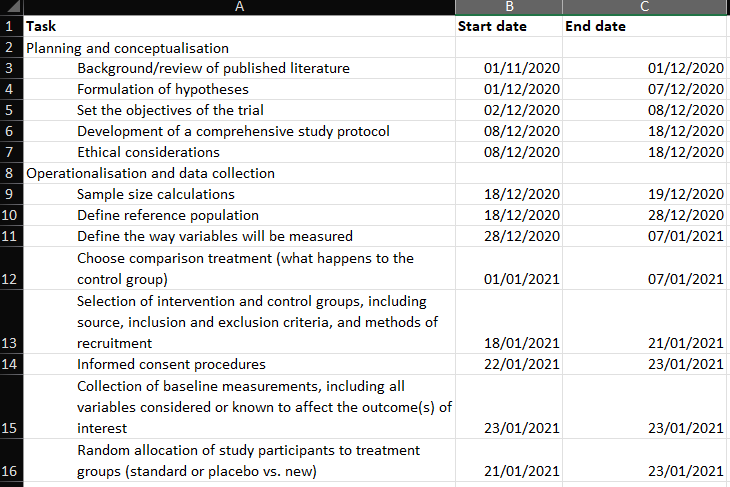
Task: Select column C header
Action: click(x=645, y=7)
